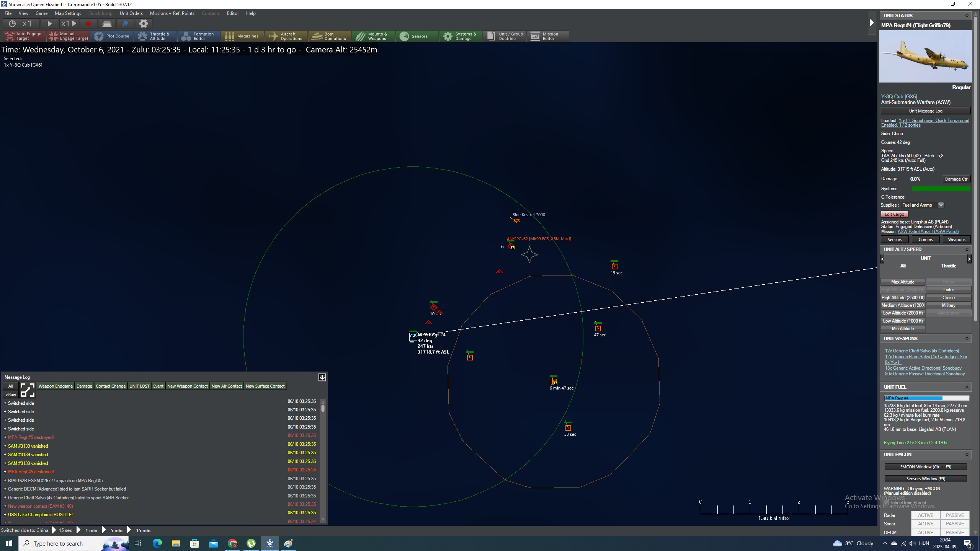Open the Mission Editor
Image resolution: width=980 pixels, height=551 pixels.
[x=548, y=36]
